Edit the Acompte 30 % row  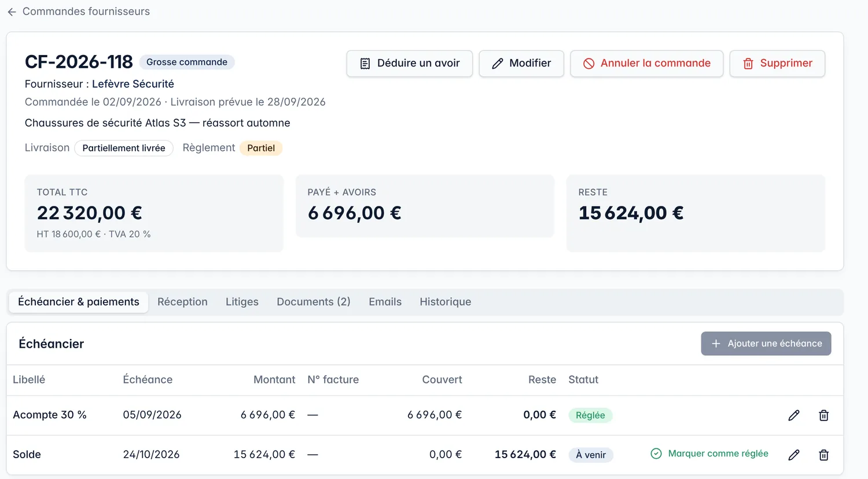[794, 415]
